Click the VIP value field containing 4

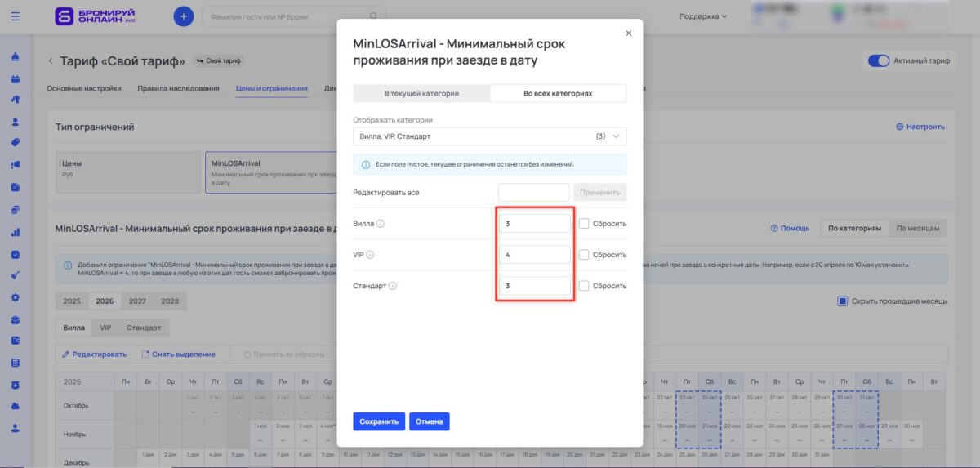click(x=535, y=255)
